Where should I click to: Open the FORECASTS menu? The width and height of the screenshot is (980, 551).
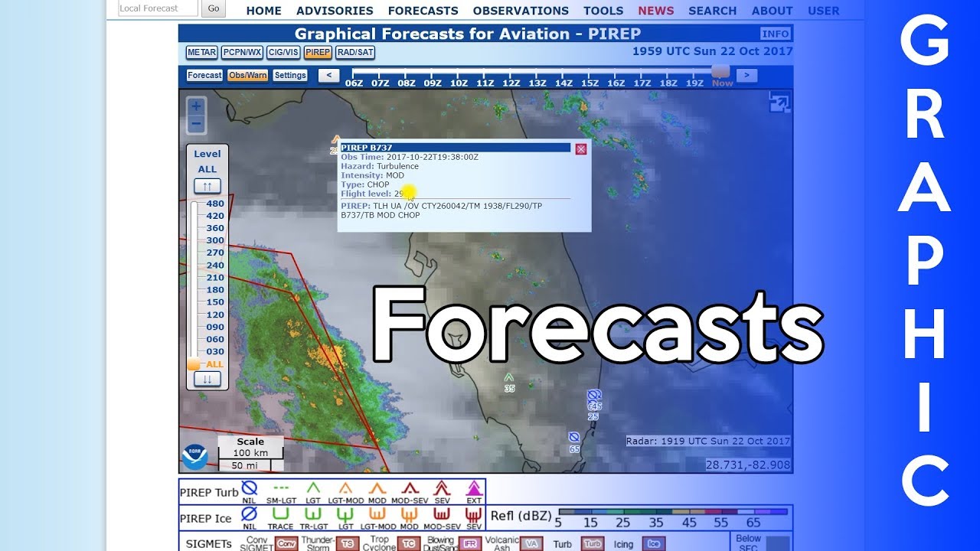click(x=423, y=11)
